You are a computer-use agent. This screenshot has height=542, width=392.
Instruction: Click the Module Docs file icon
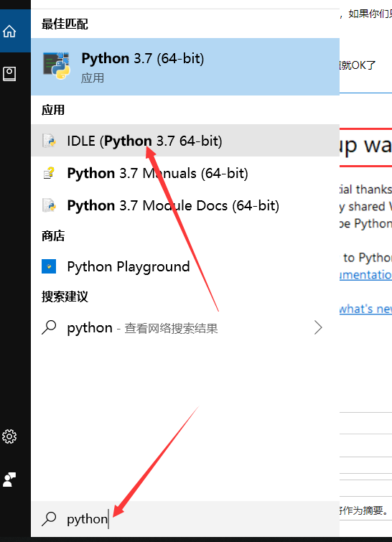coord(49,205)
